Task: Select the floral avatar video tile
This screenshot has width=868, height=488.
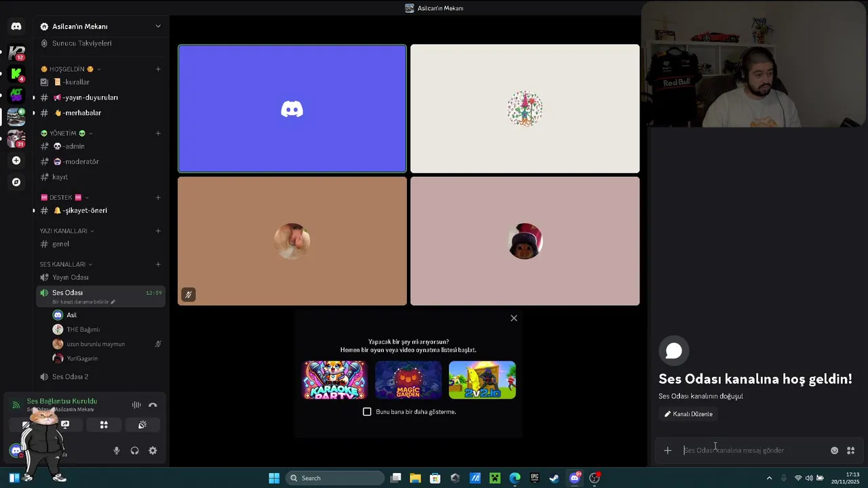Action: point(525,108)
